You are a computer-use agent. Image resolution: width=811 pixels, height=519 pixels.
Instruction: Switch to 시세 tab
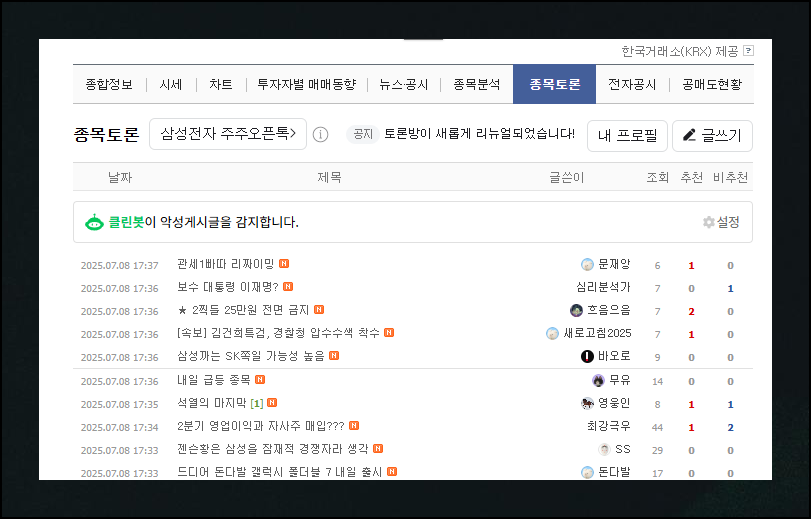[x=171, y=84]
